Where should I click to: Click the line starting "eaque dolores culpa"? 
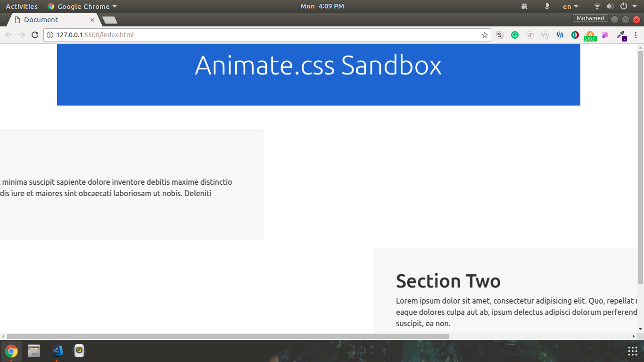click(517, 313)
